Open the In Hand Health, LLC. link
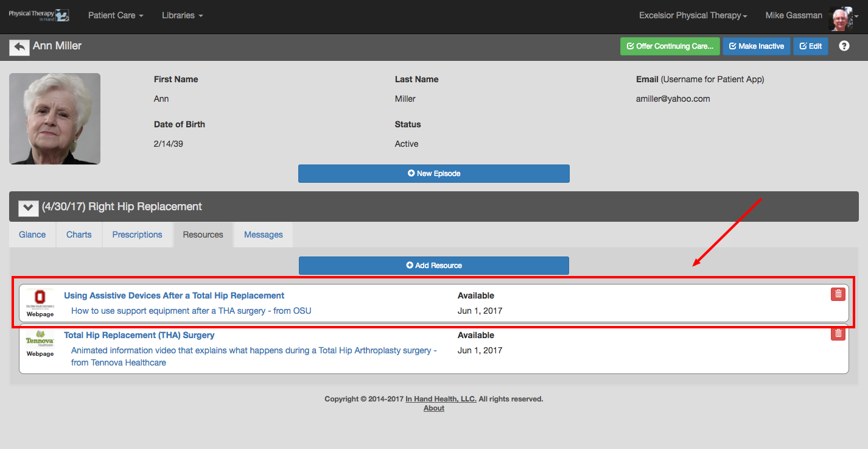Viewport: 868px width, 449px height. click(x=441, y=399)
